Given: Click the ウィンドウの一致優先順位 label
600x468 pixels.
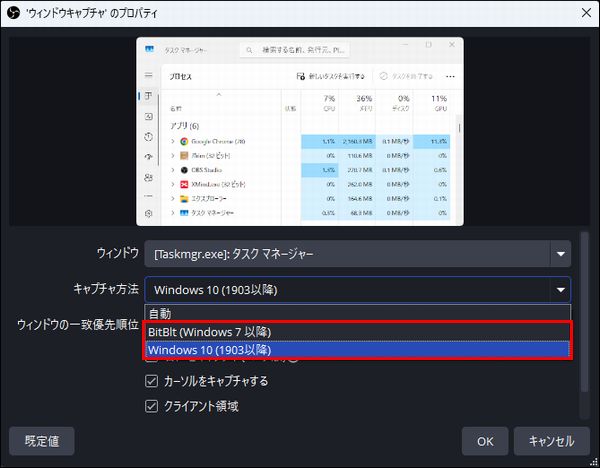Looking at the screenshot, I should (x=78, y=325).
